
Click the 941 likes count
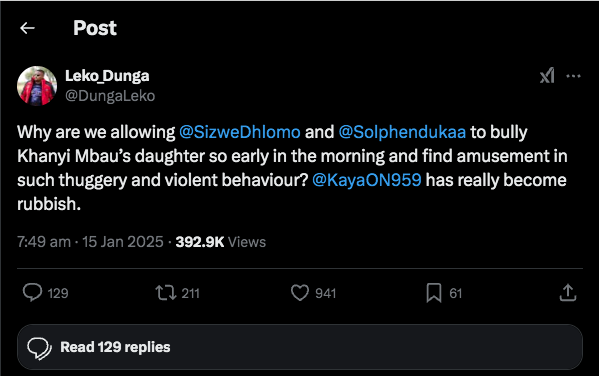tap(325, 293)
